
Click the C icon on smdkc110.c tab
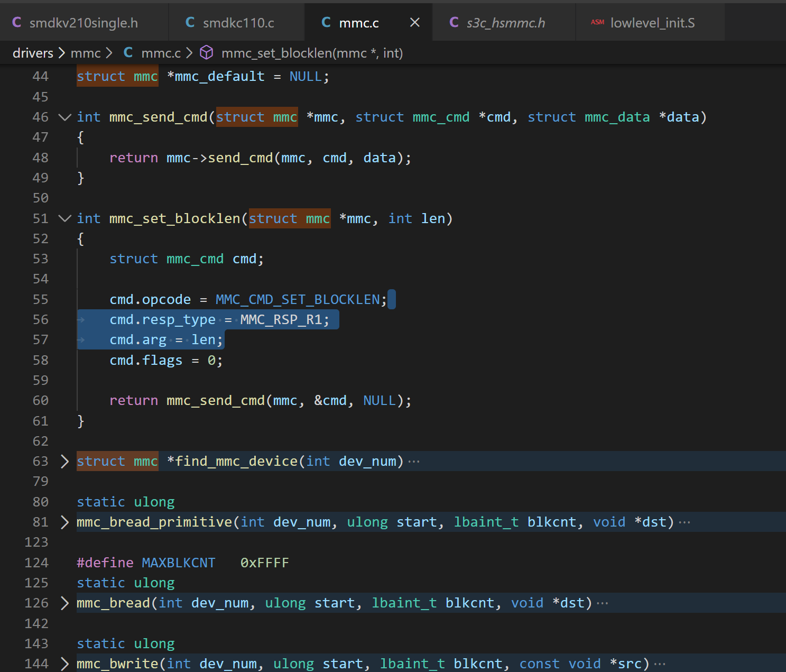point(190,22)
